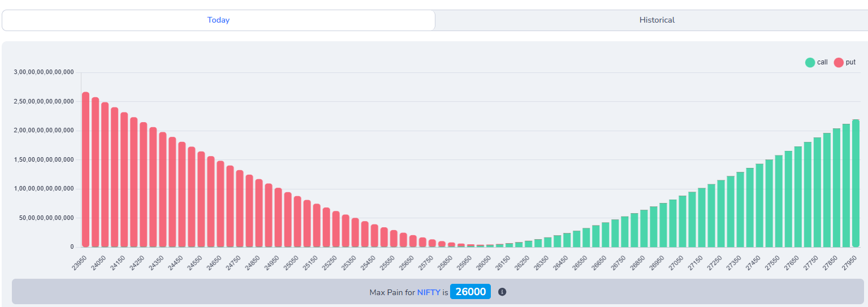Select the put bar at strike 23950
The height and width of the screenshot is (307, 868).
click(86, 170)
